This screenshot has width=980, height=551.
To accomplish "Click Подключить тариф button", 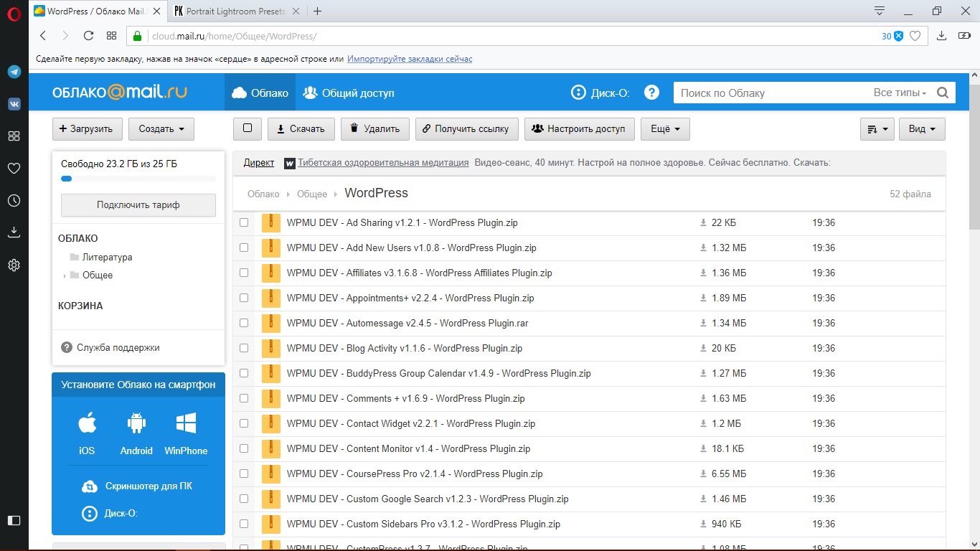I will (138, 205).
